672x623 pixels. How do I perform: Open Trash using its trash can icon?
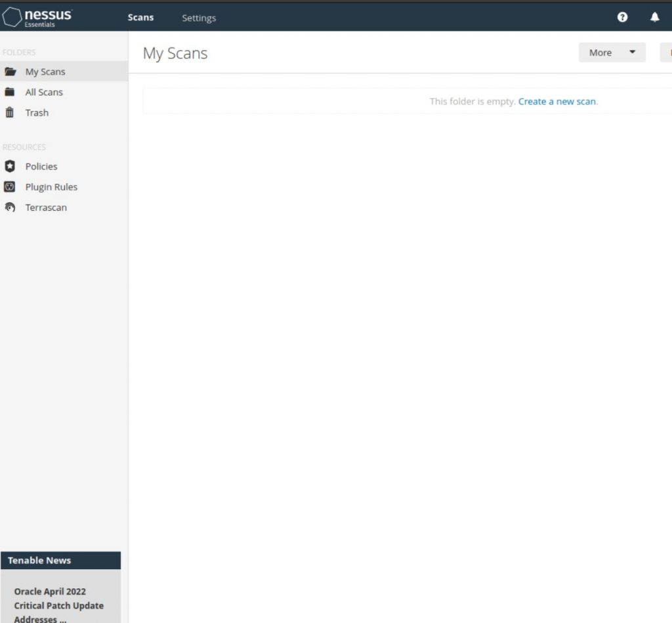[x=10, y=112]
